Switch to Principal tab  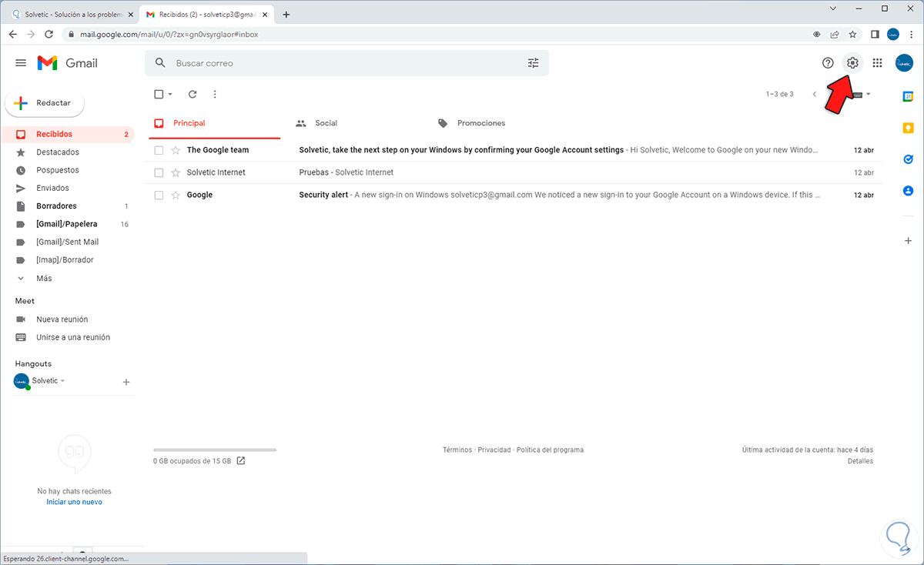(215, 123)
